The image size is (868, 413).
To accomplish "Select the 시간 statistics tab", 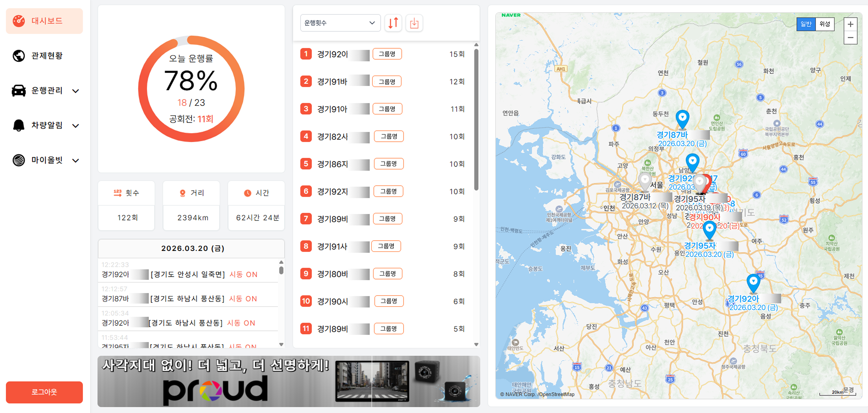I will (256, 193).
